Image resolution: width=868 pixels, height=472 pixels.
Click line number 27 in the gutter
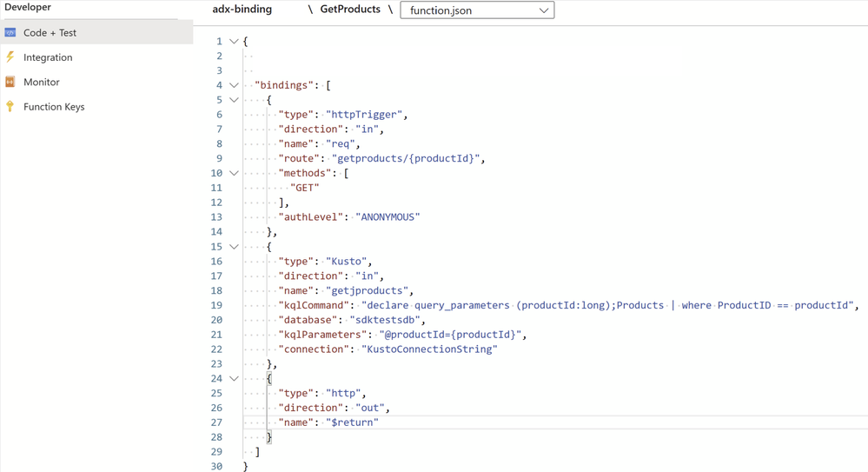point(215,422)
